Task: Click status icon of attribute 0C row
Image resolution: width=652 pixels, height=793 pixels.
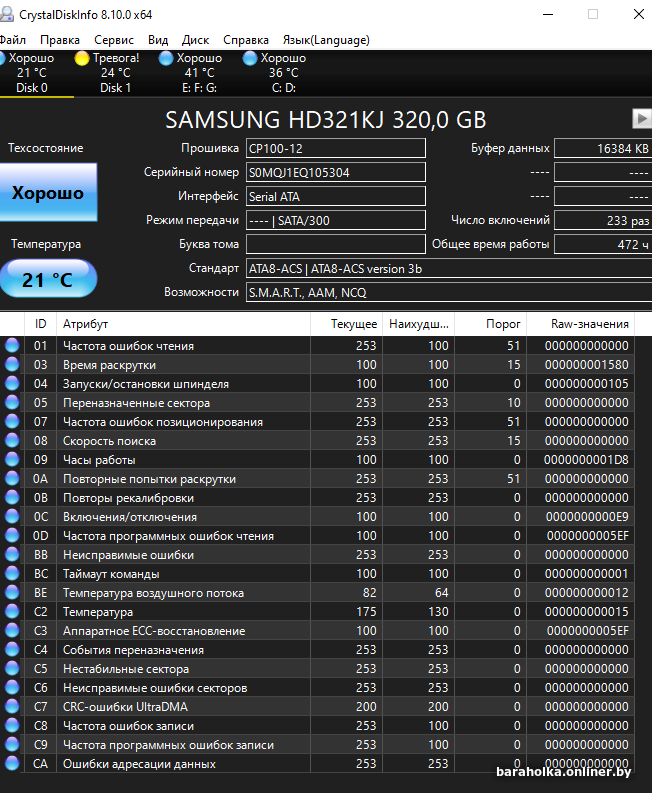Action: (12, 516)
